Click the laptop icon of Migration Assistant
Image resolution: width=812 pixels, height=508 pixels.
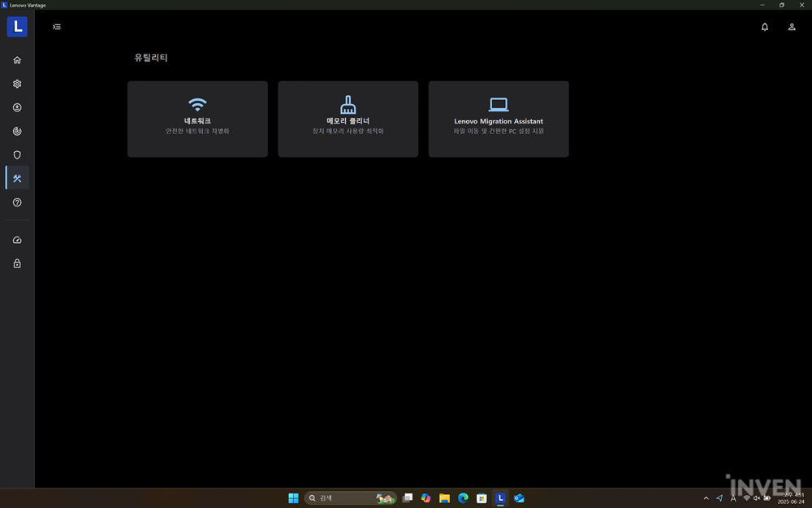pos(499,104)
